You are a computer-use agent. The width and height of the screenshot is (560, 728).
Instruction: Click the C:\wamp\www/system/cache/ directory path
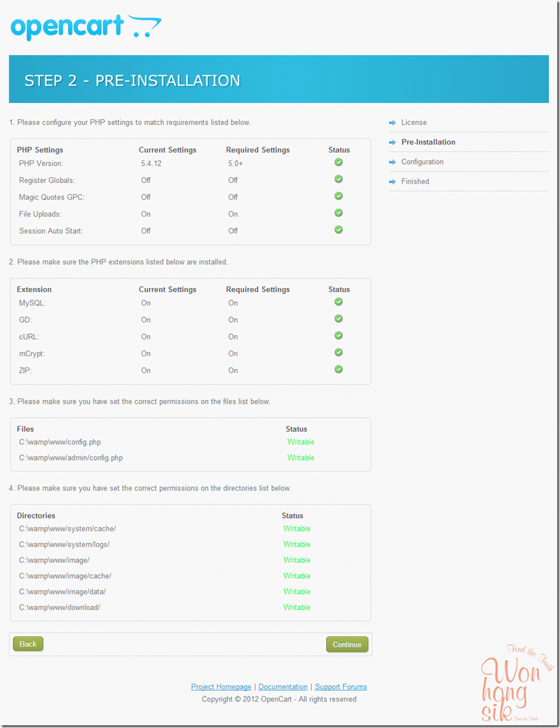pyautogui.click(x=67, y=529)
